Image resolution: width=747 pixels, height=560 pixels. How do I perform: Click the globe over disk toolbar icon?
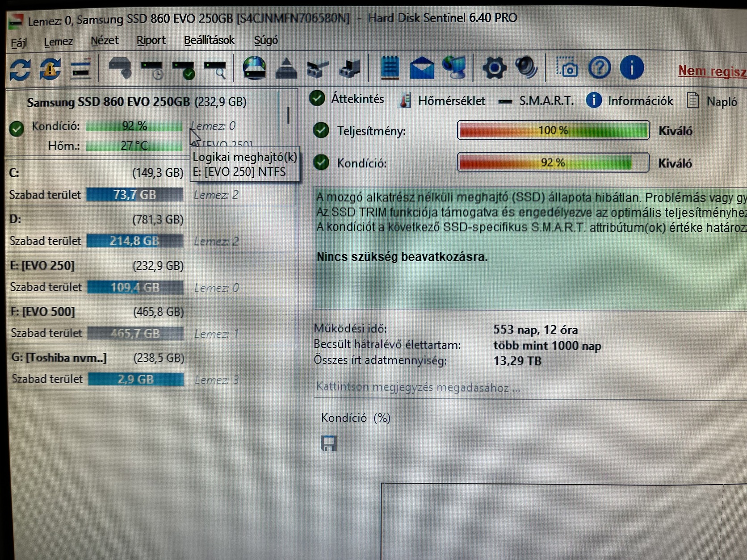click(x=254, y=68)
